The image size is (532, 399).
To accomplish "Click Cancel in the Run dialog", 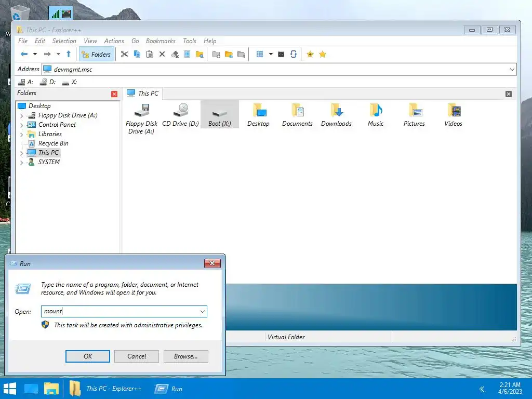I will pos(137,356).
